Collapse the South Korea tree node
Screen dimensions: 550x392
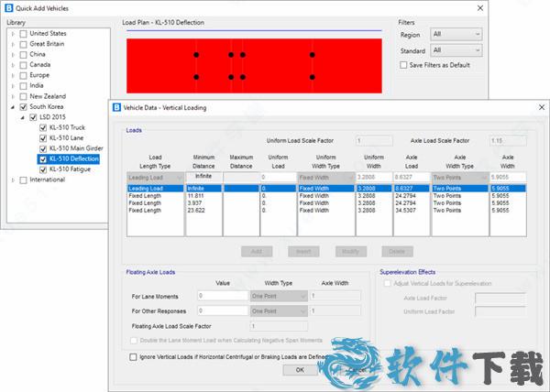pos(13,106)
